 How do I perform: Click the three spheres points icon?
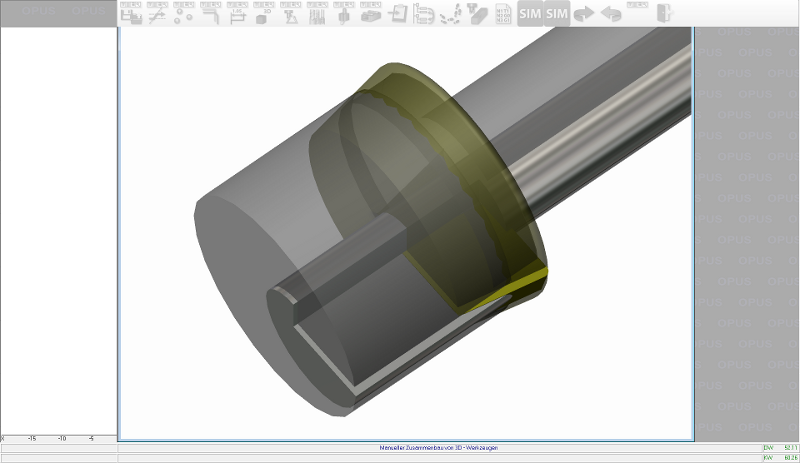(x=184, y=13)
